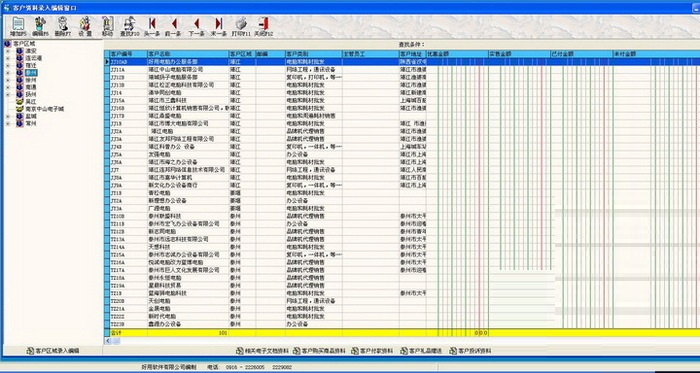Expand the 盐城 region tree node
Viewport: 700px width, 373px height.
click(7, 116)
